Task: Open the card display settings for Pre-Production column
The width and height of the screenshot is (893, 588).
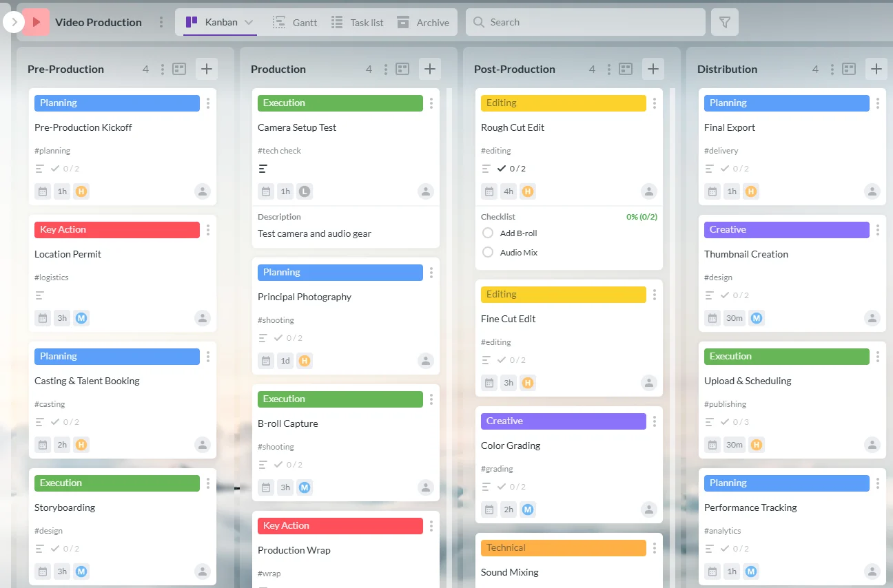Action: [179, 69]
